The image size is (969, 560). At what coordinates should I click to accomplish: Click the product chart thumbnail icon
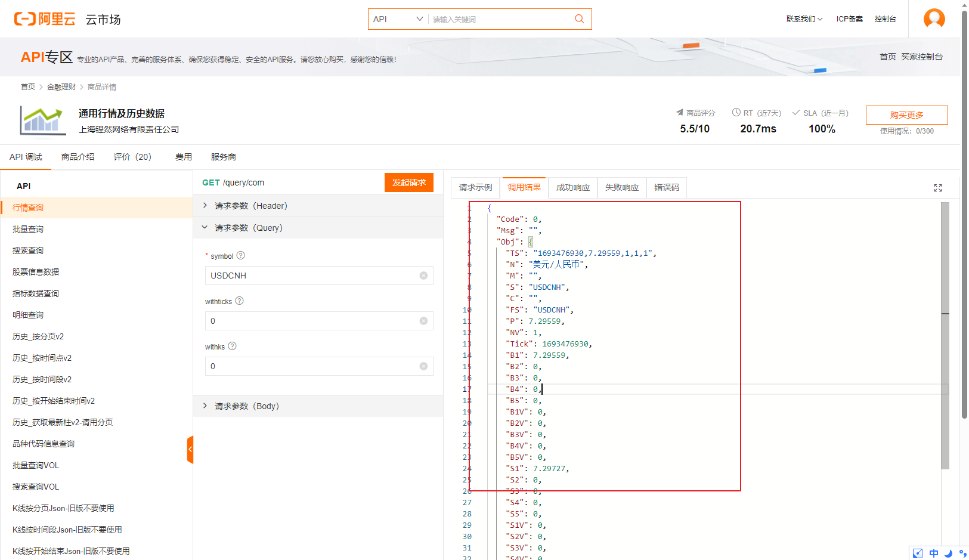click(42, 120)
